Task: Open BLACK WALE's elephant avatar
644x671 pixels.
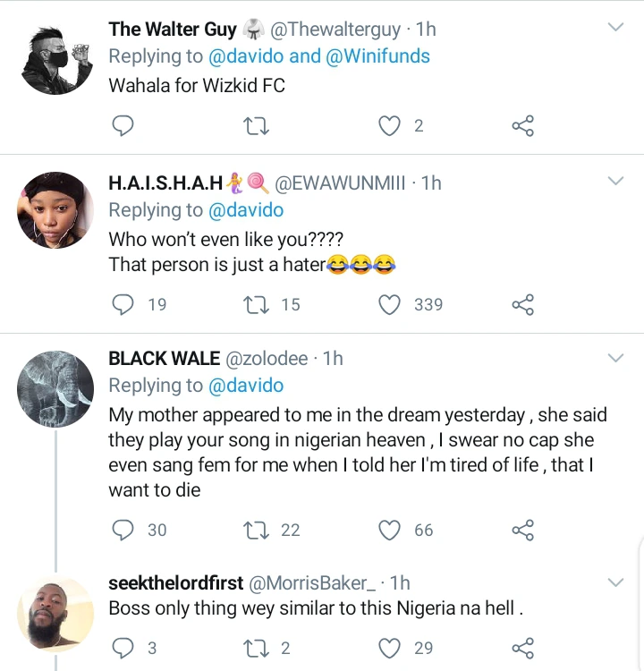Action: [55, 388]
